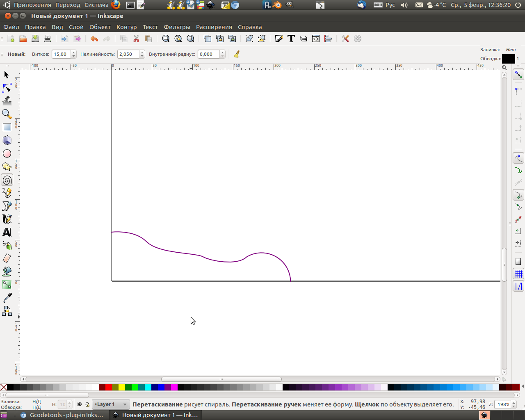
Task: Open the Система panel menu
Action: 96,5
